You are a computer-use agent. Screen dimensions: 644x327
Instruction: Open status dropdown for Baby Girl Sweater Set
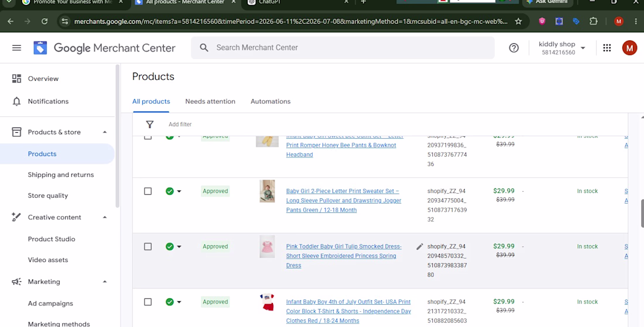(179, 191)
